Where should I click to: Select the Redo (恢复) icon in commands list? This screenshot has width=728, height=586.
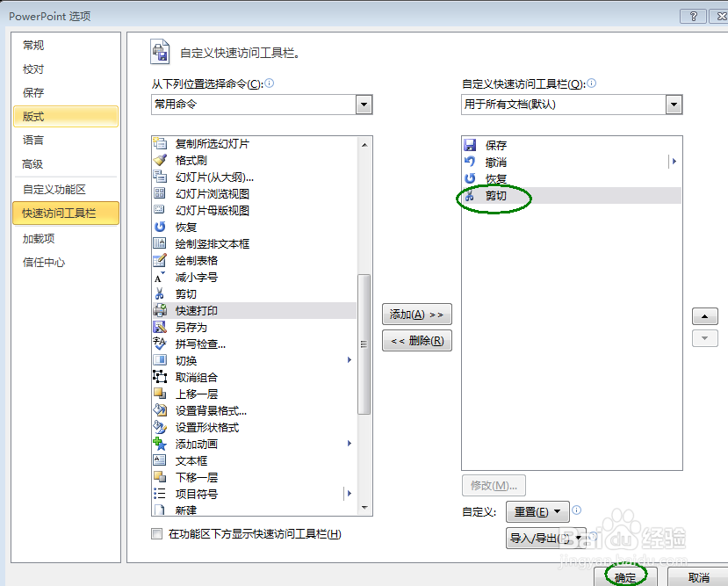pos(160,227)
